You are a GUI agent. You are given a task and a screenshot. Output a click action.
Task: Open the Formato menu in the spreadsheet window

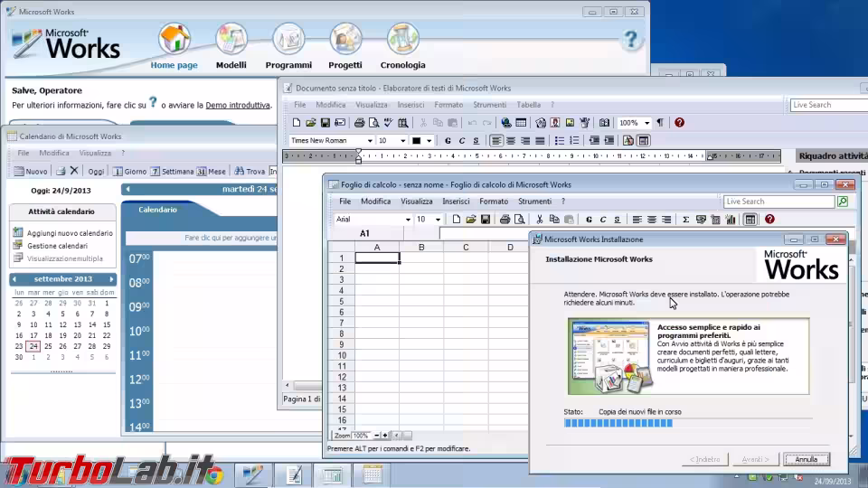click(493, 202)
